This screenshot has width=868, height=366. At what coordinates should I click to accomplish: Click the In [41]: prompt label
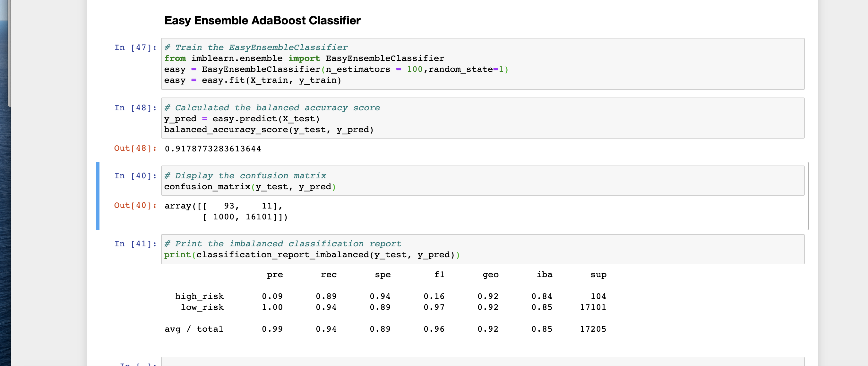(135, 244)
